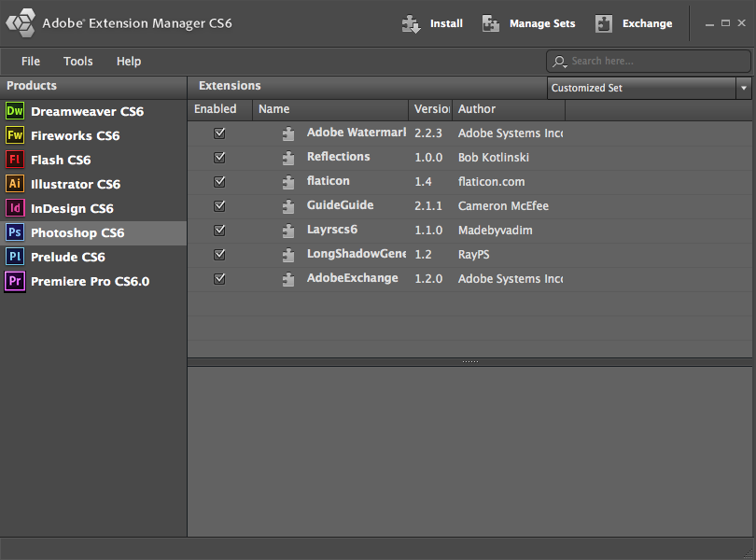
Task: Click version 1.1.0 of Layrscs6
Action: click(428, 231)
